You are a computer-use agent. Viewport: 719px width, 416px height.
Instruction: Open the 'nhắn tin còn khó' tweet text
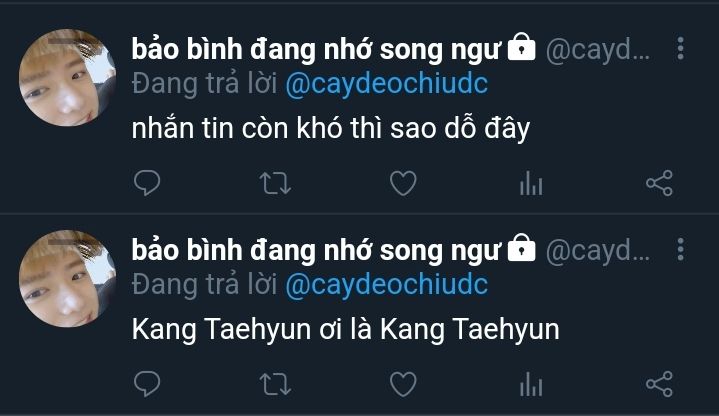tap(329, 130)
